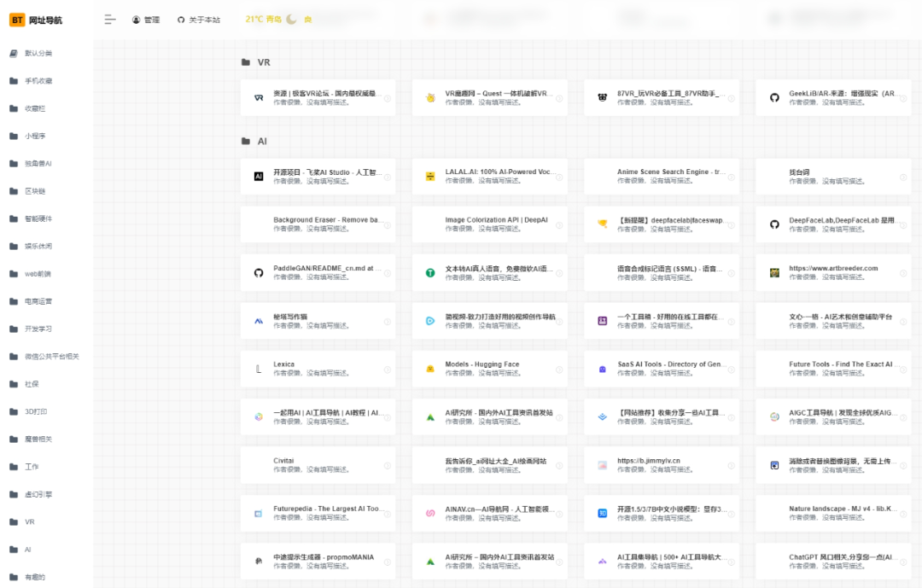Click the blue play icon on 简视频 card
Viewport: 922px width, 588px height.
430,321
